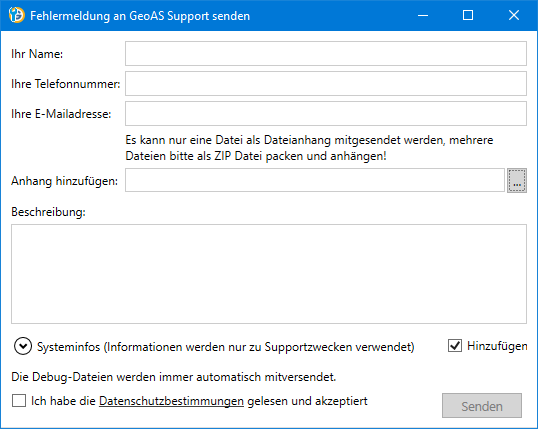The width and height of the screenshot is (538, 429).
Task: Open the Datenschutzbestimmungen link
Action: 171,401
